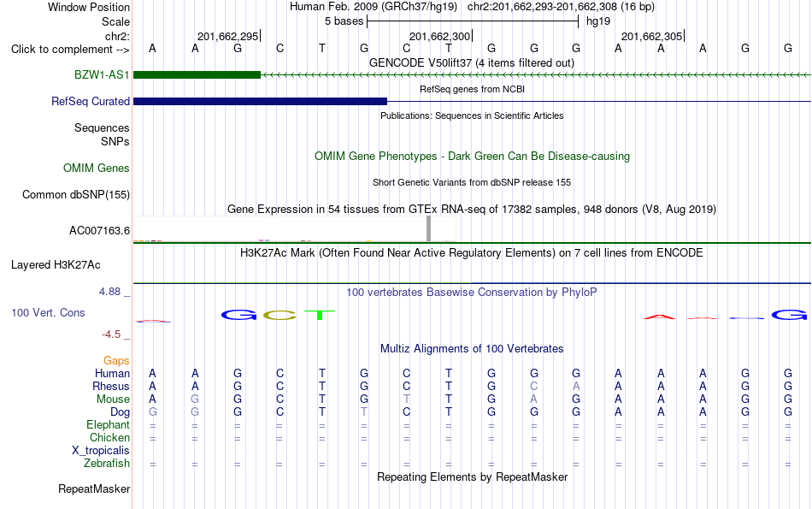Click the blue G conservation logo letter at left
The height and width of the screenshot is (509, 812).
tap(238, 315)
